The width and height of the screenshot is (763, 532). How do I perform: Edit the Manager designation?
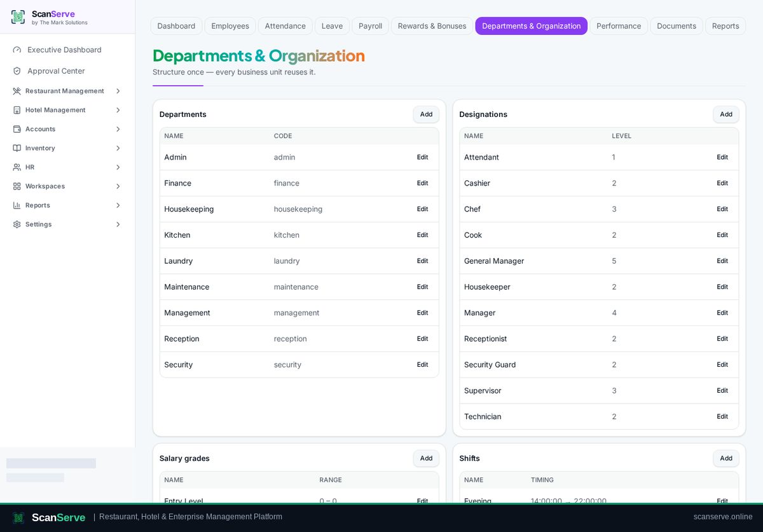click(x=722, y=313)
